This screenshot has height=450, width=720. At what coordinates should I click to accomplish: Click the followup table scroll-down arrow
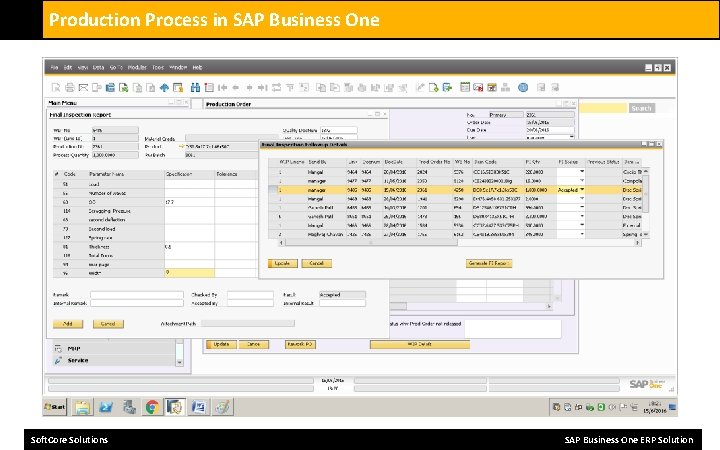[x=646, y=234]
